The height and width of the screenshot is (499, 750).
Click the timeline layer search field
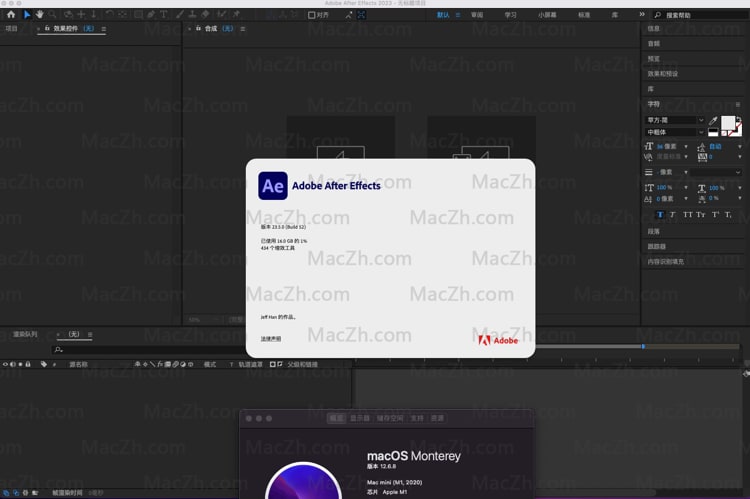[x=148, y=350]
